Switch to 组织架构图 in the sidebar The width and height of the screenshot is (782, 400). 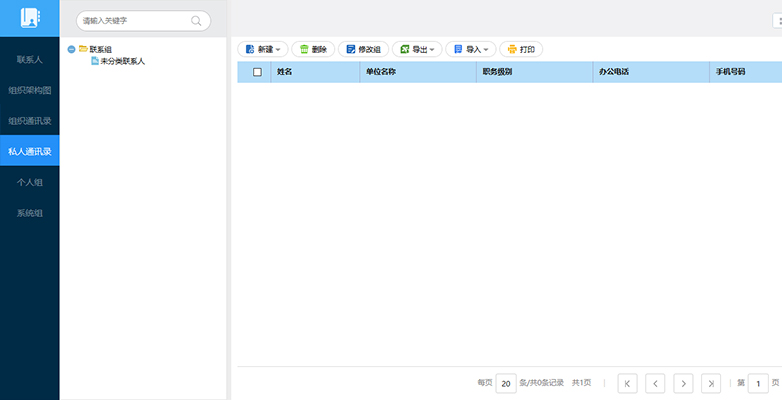point(29,90)
